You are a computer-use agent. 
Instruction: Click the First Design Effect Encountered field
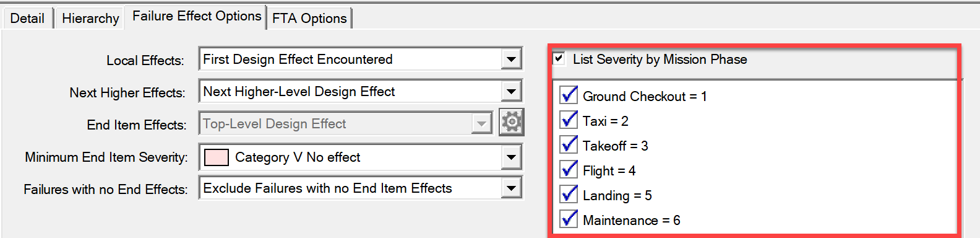pyautogui.click(x=351, y=59)
